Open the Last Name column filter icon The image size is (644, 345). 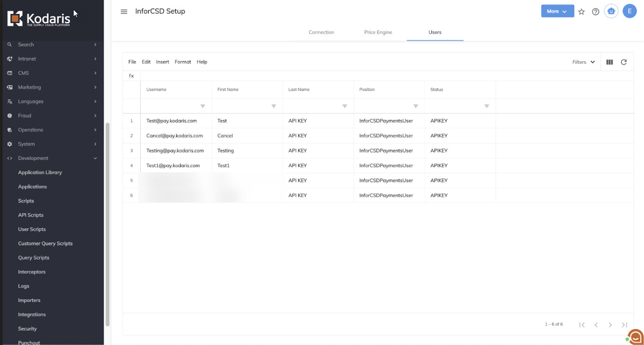345,106
